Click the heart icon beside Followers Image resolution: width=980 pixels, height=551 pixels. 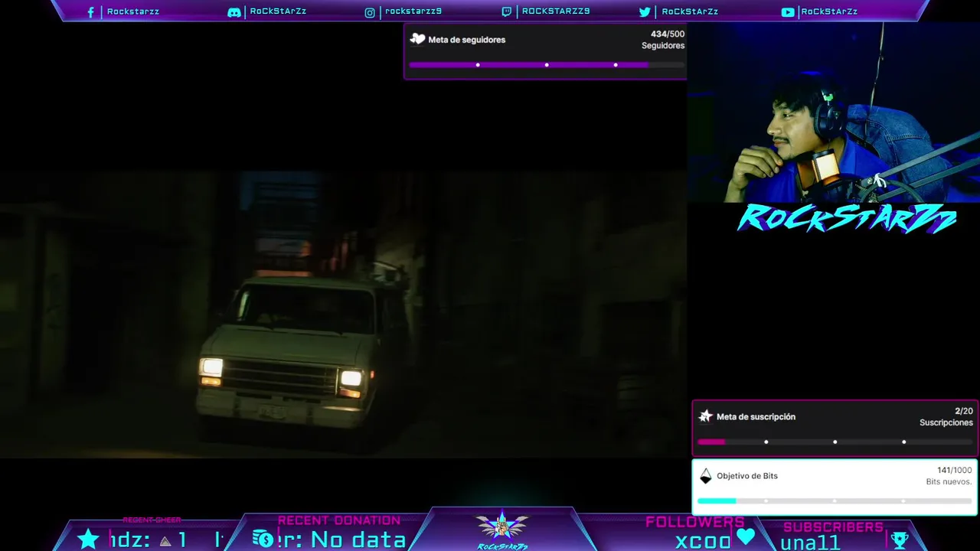pyautogui.click(x=746, y=537)
